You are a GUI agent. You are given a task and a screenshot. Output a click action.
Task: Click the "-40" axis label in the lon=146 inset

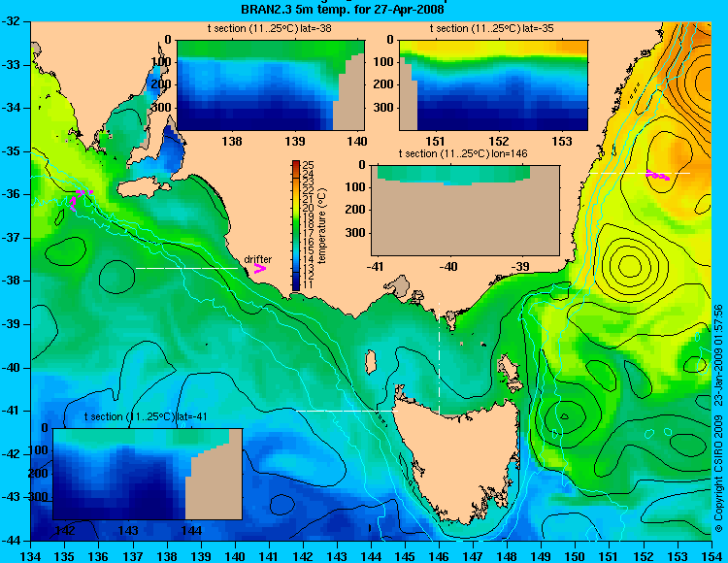pyautogui.click(x=449, y=266)
